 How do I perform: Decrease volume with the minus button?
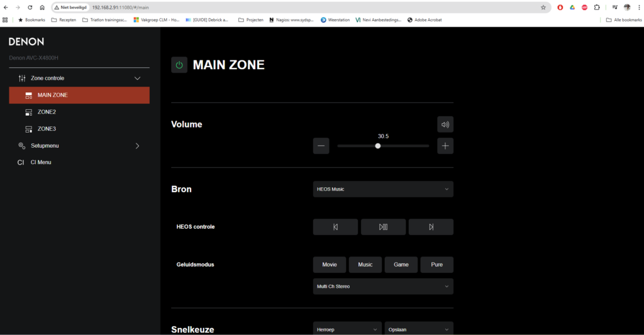321,146
